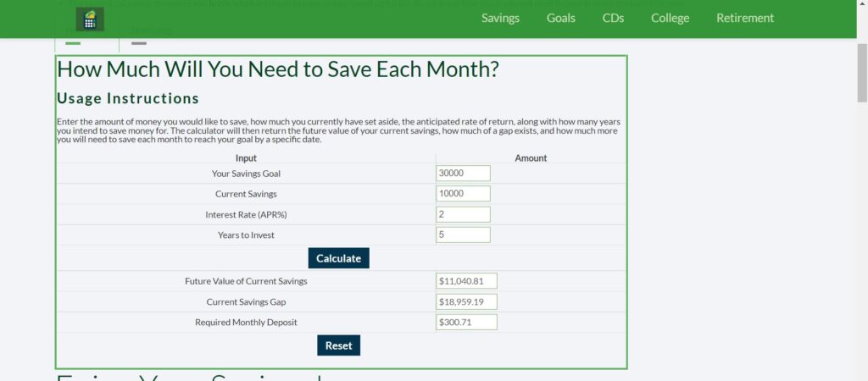Click the 'Input' column header

pos(246,158)
